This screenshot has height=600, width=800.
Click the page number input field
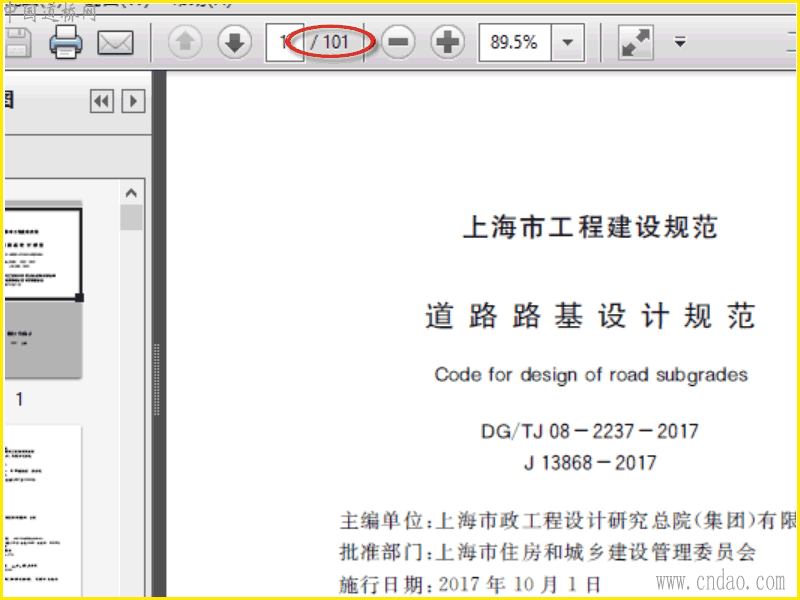pos(284,42)
